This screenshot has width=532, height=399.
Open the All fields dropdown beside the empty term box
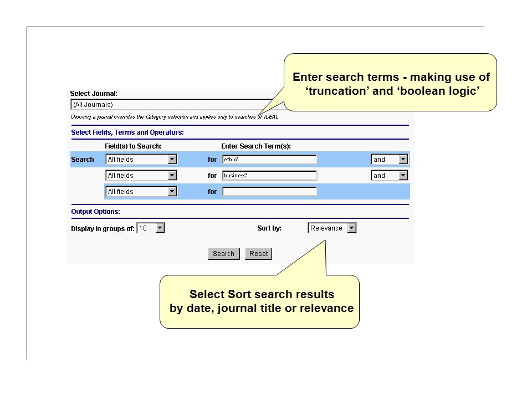141,191
